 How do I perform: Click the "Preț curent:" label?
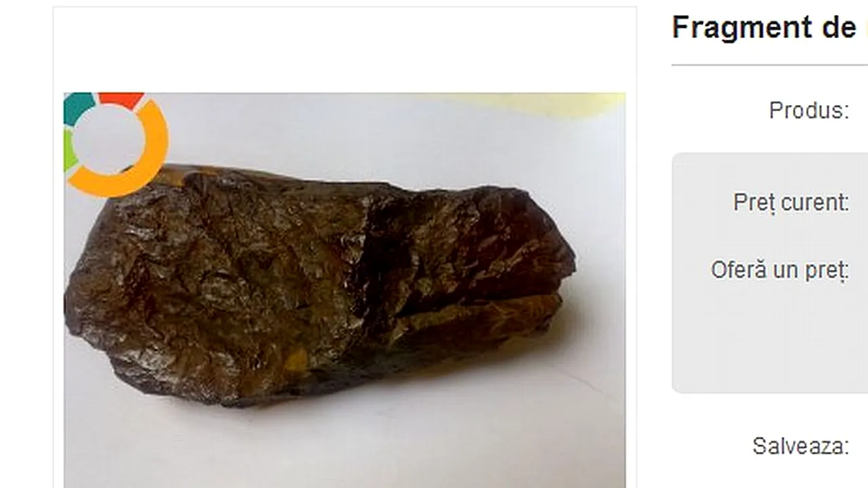coord(791,203)
